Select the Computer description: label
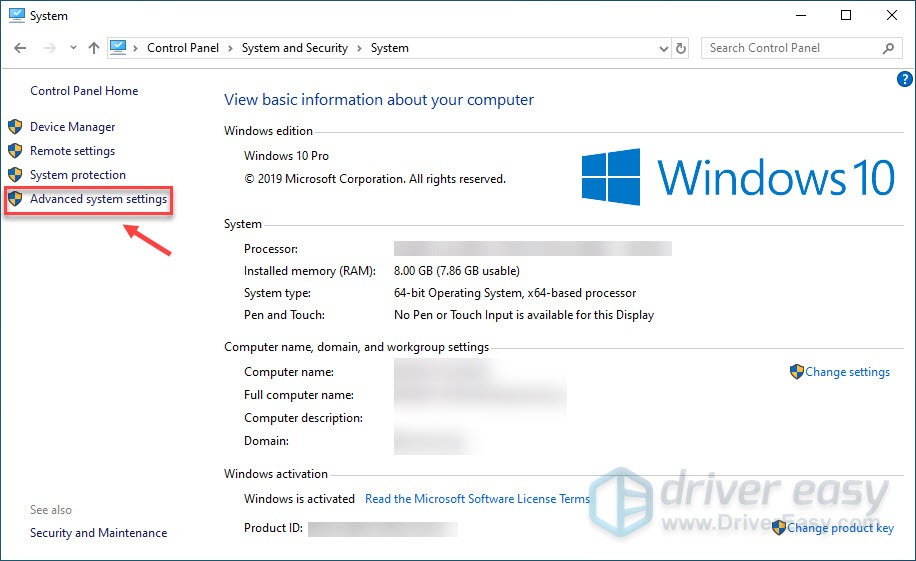This screenshot has width=916, height=561. click(303, 418)
